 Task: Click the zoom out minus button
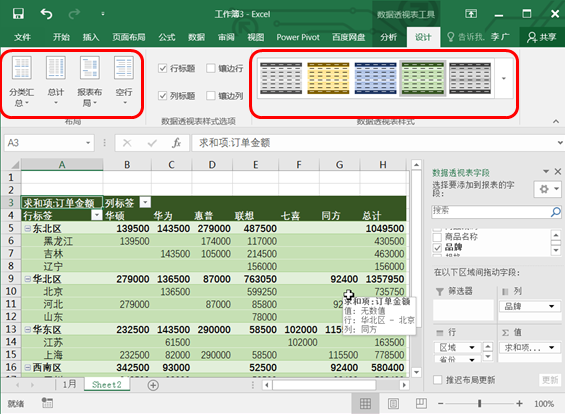click(x=440, y=404)
